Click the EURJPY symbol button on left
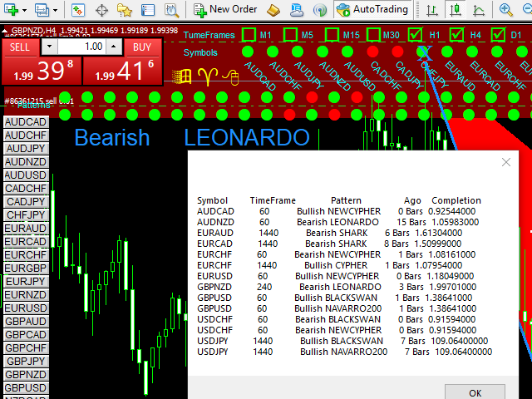Viewport: 532px width, 399px height. 26,282
